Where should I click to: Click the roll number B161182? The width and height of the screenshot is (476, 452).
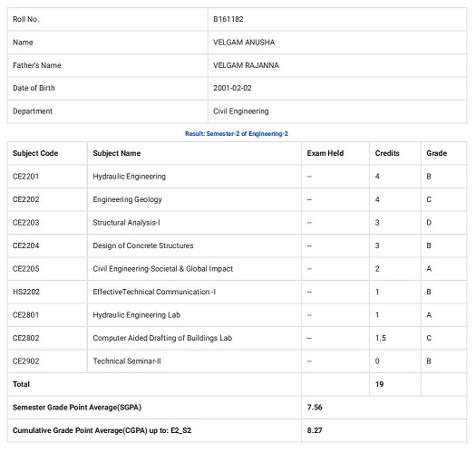(x=228, y=19)
